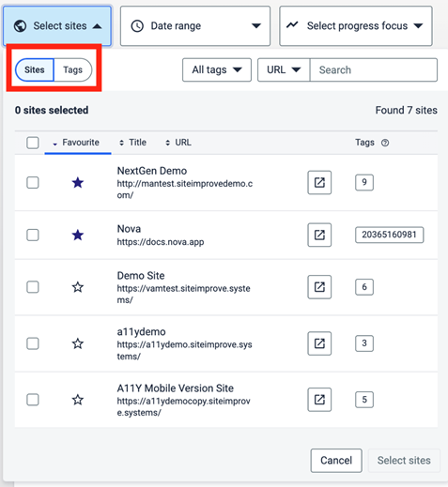Check the Demo Site row checkbox

point(33,287)
